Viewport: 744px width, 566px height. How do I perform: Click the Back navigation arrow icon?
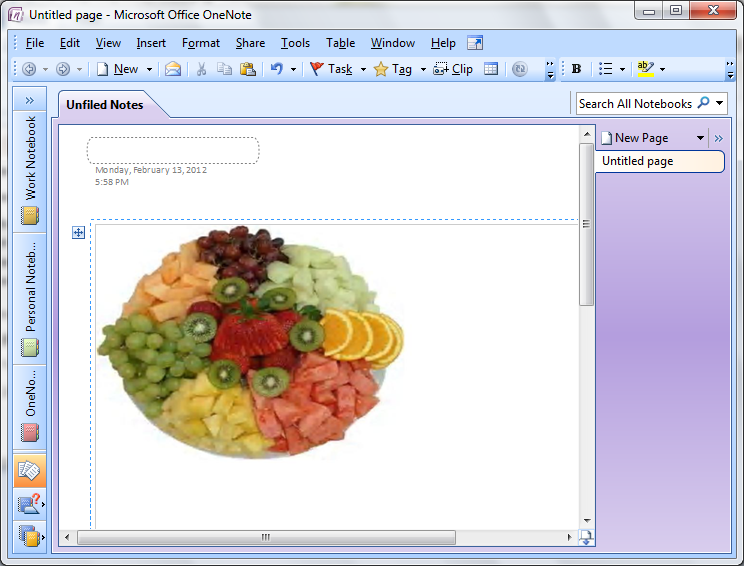[29, 69]
